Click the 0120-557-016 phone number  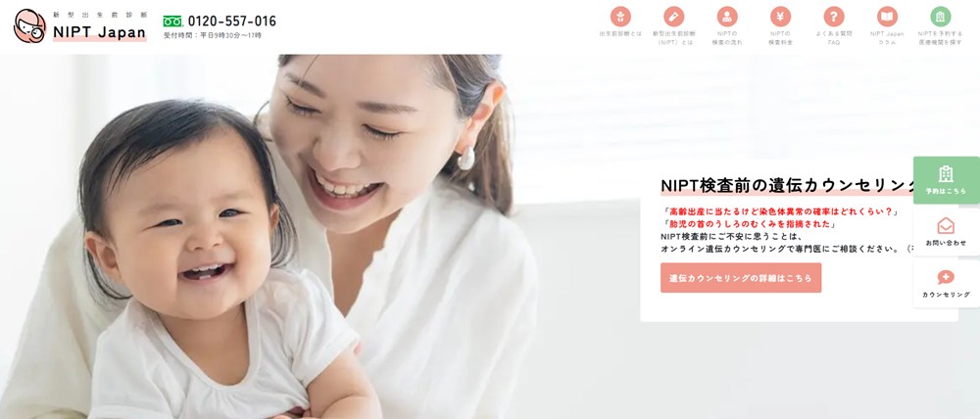click(x=232, y=22)
